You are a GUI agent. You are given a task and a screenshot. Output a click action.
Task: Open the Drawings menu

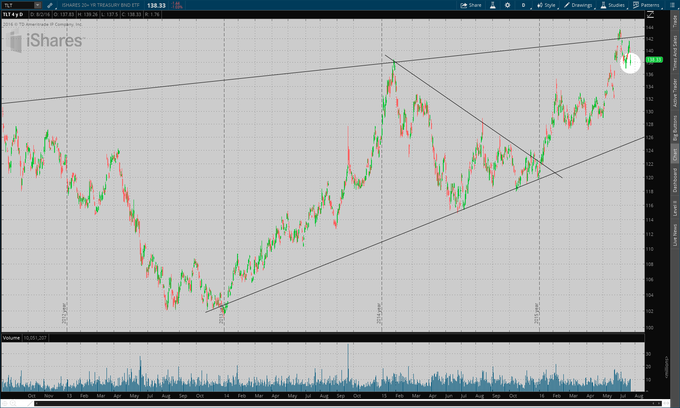579,5
